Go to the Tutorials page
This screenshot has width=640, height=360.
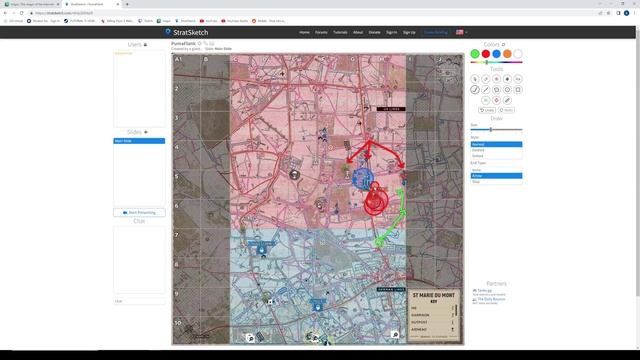click(x=340, y=32)
